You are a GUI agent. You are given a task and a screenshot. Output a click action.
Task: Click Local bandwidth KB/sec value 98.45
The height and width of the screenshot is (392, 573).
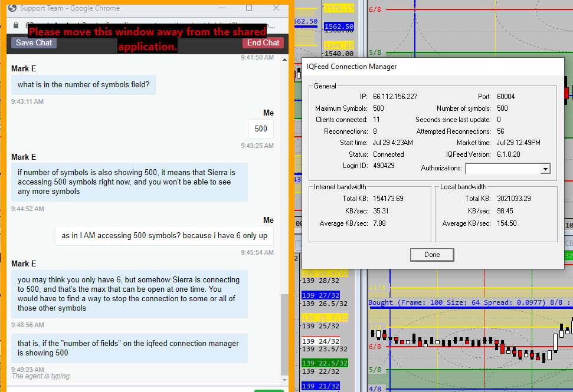click(505, 211)
